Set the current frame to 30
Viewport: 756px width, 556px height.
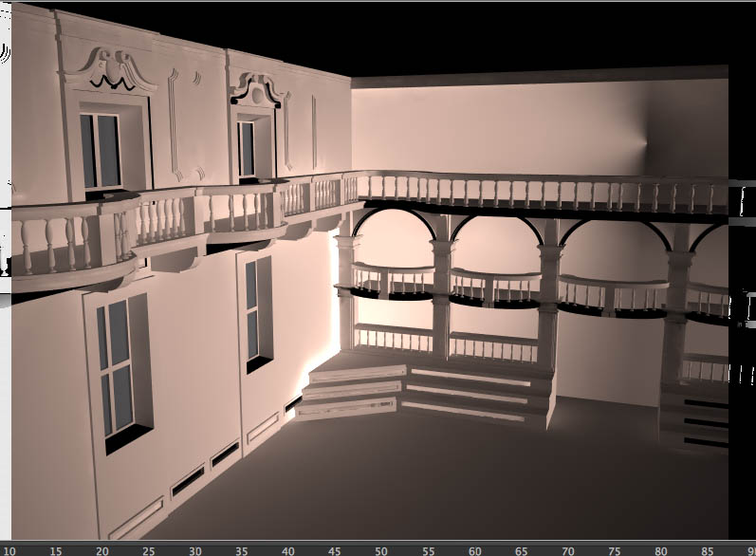coord(194,551)
